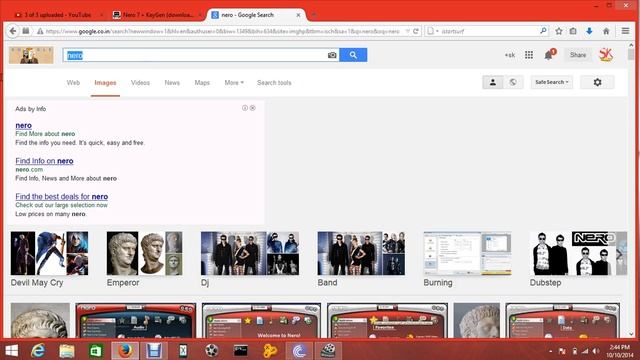The height and width of the screenshot is (360, 640).
Task: Open the Firefox hamburger menu
Action: pyautogui.click(x=625, y=31)
